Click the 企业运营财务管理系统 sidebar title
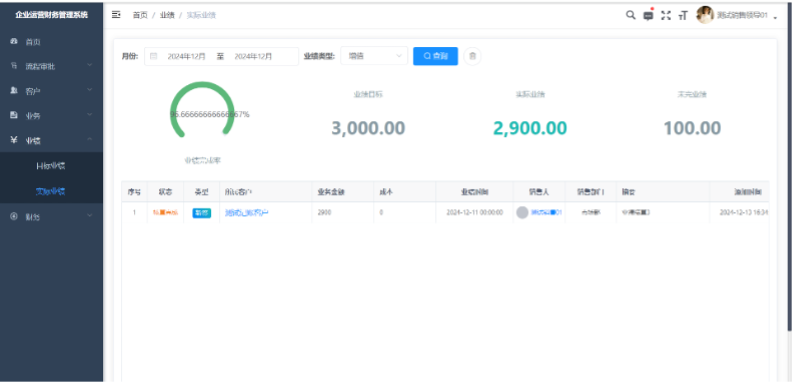 pos(52,15)
